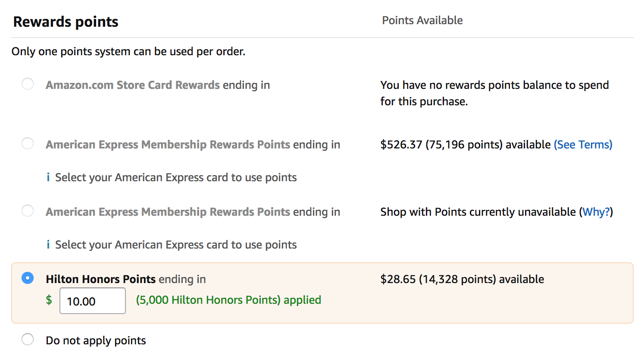Screen dimensions: 644x359
Task: Focus the 10.00 dollar amount input field
Action: [x=93, y=301]
